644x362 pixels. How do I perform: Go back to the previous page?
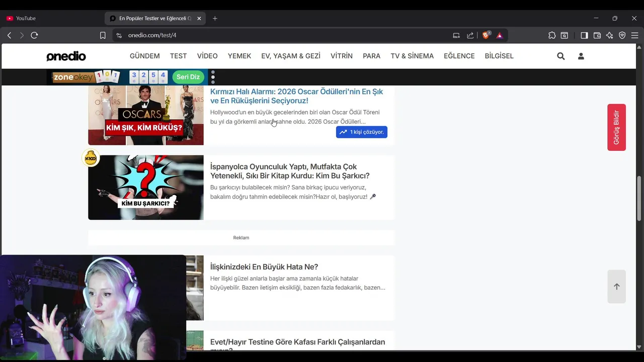(9, 35)
